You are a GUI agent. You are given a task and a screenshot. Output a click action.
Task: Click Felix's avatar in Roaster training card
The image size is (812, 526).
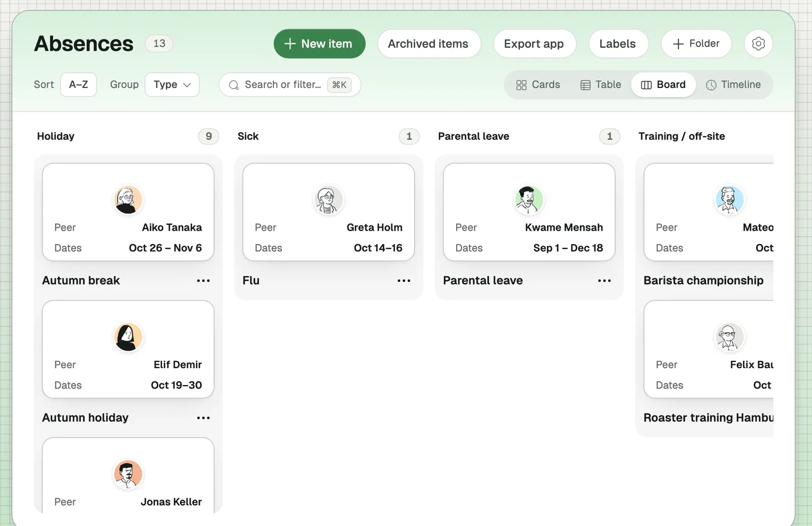pyautogui.click(x=729, y=337)
